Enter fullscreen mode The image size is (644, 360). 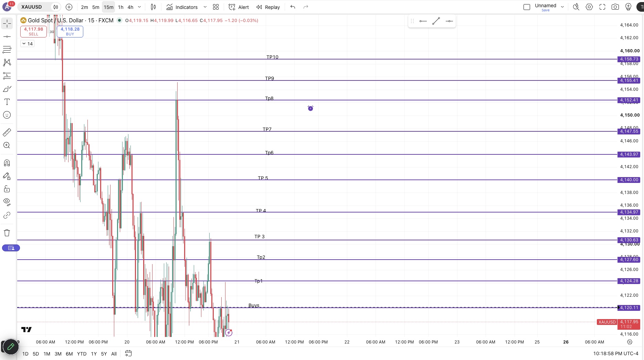pyautogui.click(x=602, y=7)
